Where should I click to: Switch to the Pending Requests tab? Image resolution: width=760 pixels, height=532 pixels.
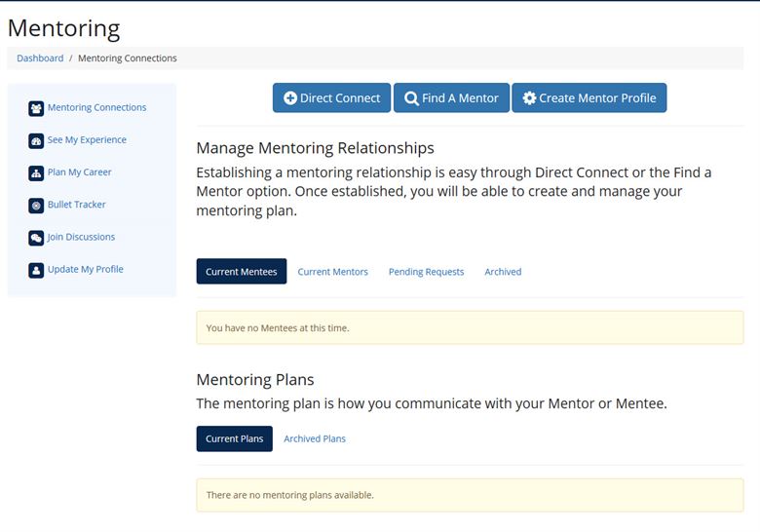coord(426,272)
